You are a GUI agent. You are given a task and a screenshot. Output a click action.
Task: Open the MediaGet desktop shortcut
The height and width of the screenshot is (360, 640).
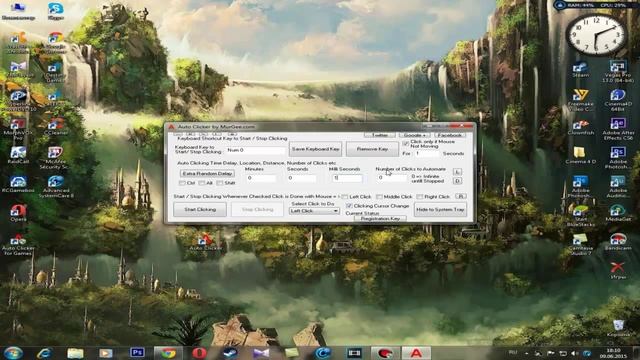[618, 213]
